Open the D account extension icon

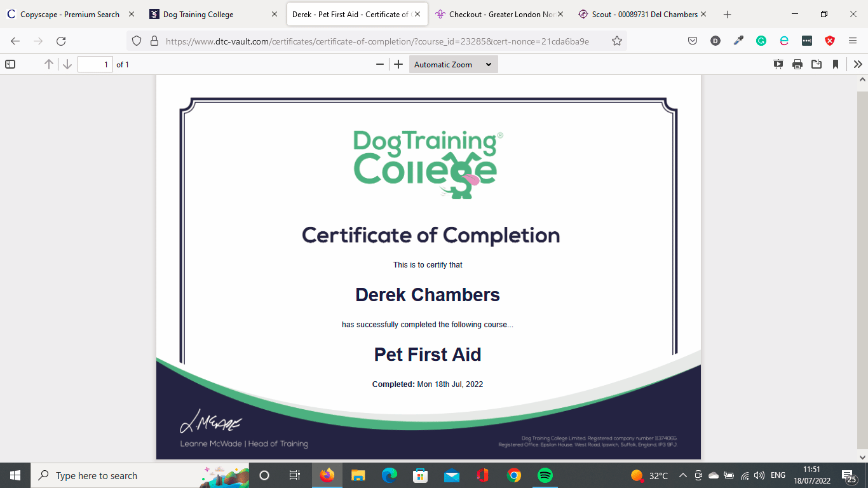click(x=715, y=41)
